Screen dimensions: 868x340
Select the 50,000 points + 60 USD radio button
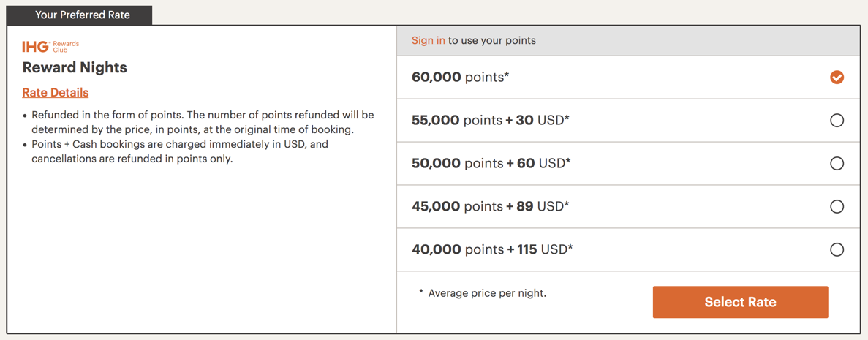[837, 164]
